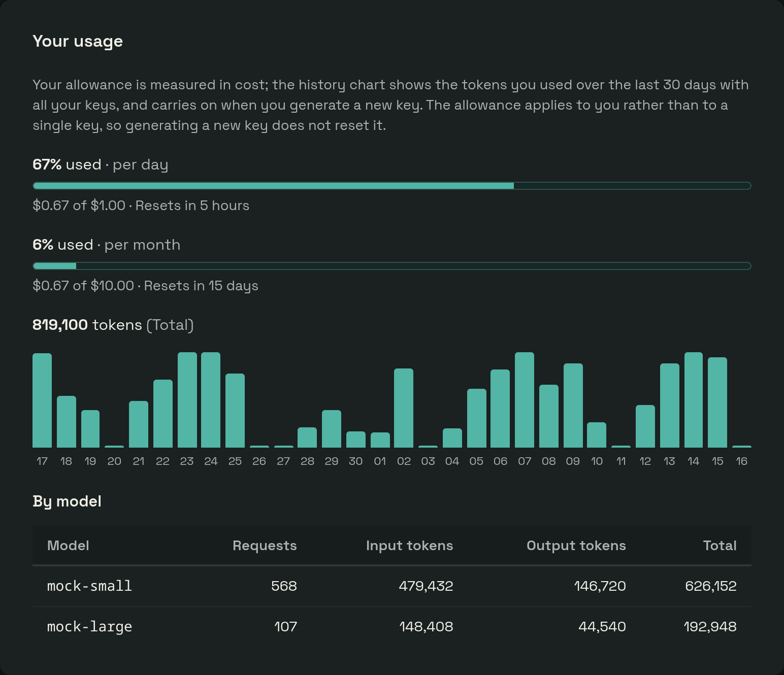
Task: Select "$0.67 of $1.00 · Resets in 5 hours"
Action: tap(141, 206)
